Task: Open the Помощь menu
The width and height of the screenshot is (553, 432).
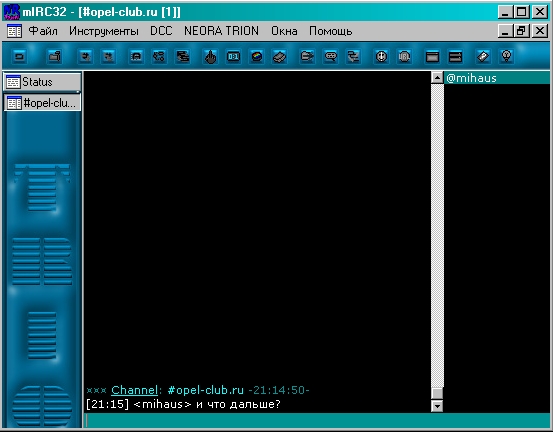Action: point(330,31)
